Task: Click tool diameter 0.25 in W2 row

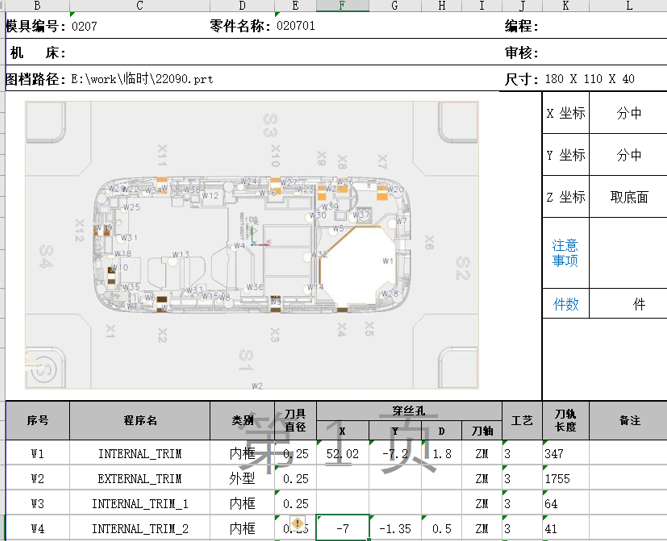Action: click(296, 478)
